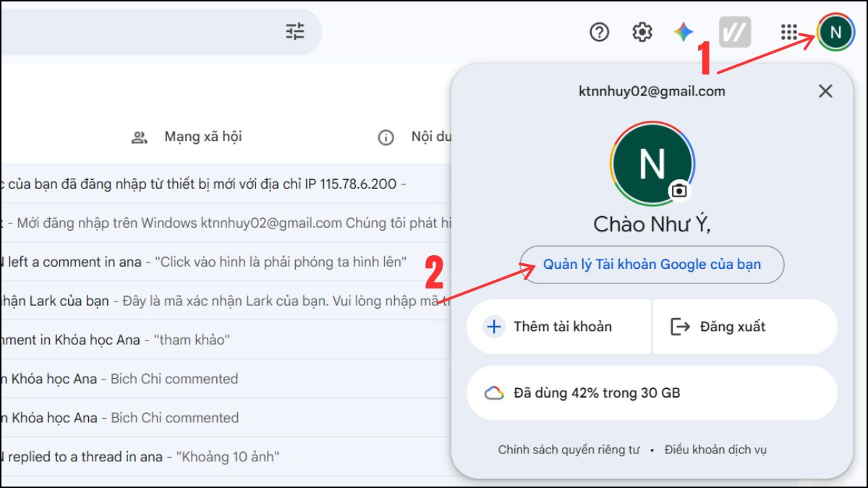Open the Help question mark icon
The height and width of the screenshot is (488, 868).
point(600,32)
